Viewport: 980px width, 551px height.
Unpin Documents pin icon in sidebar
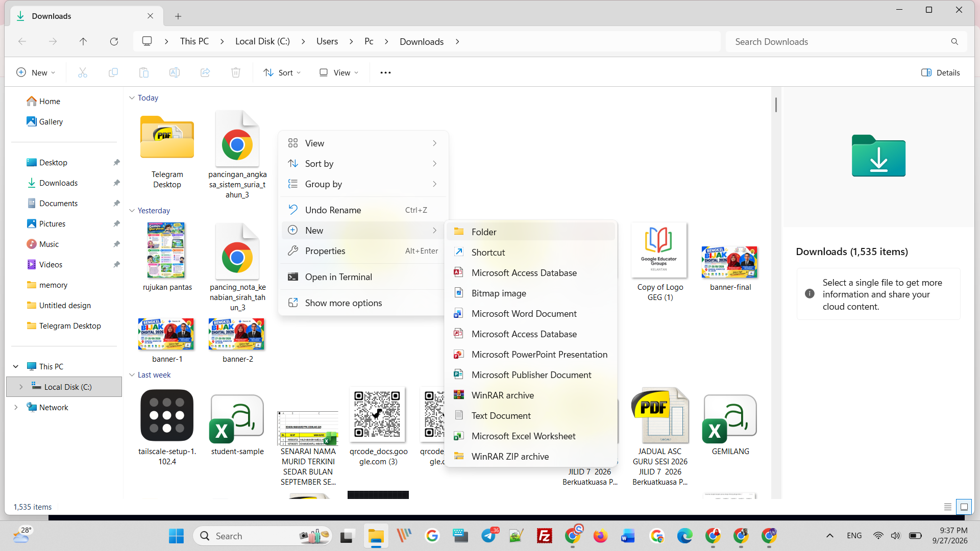pyautogui.click(x=116, y=203)
